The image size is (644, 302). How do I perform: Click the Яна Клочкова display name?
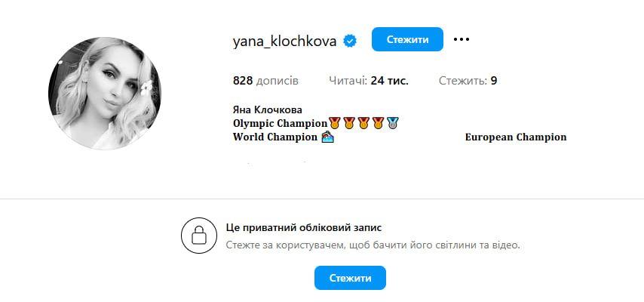pyautogui.click(x=268, y=110)
